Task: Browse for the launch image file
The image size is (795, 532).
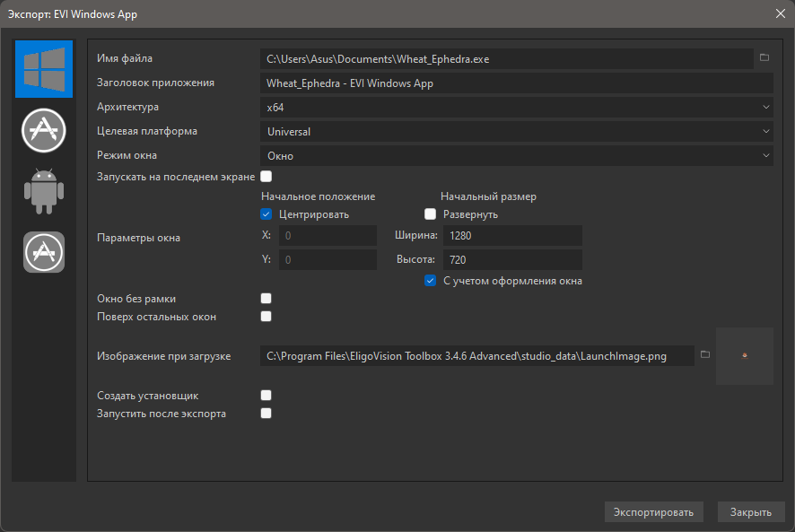Action: pyautogui.click(x=705, y=355)
